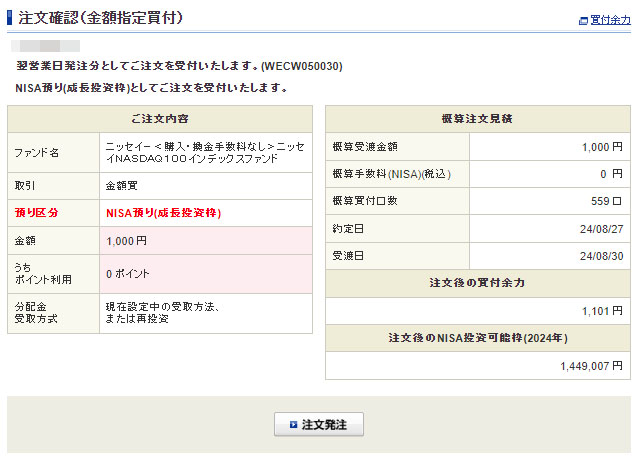Select the 分配金受取方式 value text
The height and width of the screenshot is (461, 638).
click(x=162, y=312)
